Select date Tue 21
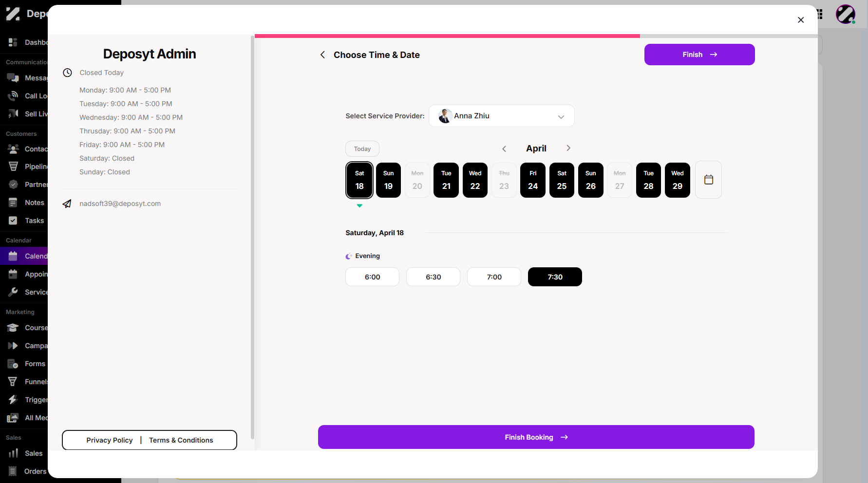 pos(446,180)
